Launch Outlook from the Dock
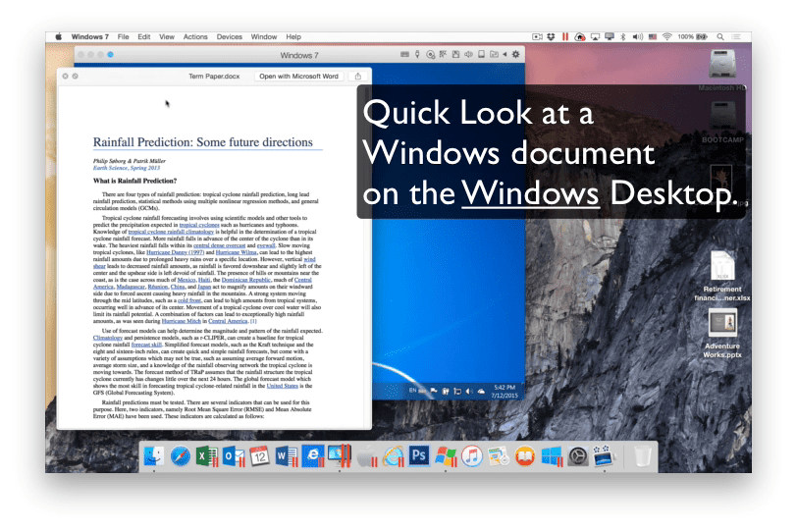The image size is (797, 532). coord(234,455)
